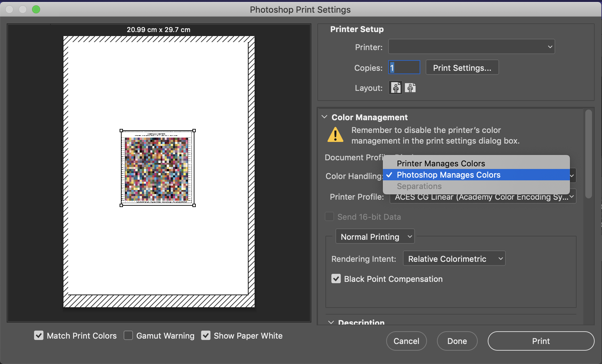602x364 pixels.
Task: Click the Done button
Action: 457,341
